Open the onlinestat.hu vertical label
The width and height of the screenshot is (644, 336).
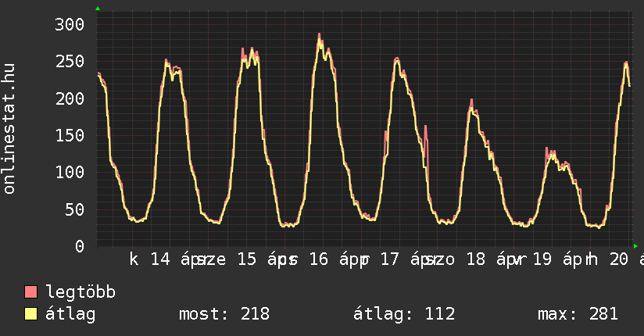(9, 130)
